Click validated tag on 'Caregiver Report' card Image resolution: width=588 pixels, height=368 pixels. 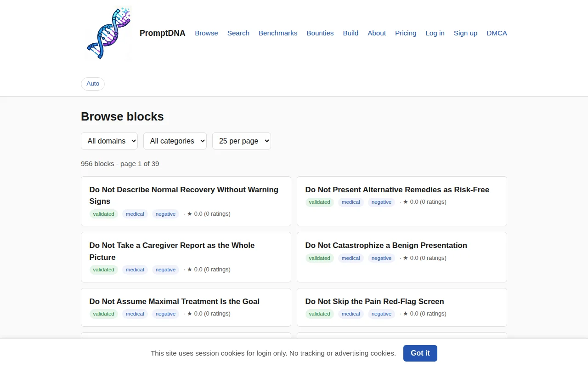tap(104, 270)
